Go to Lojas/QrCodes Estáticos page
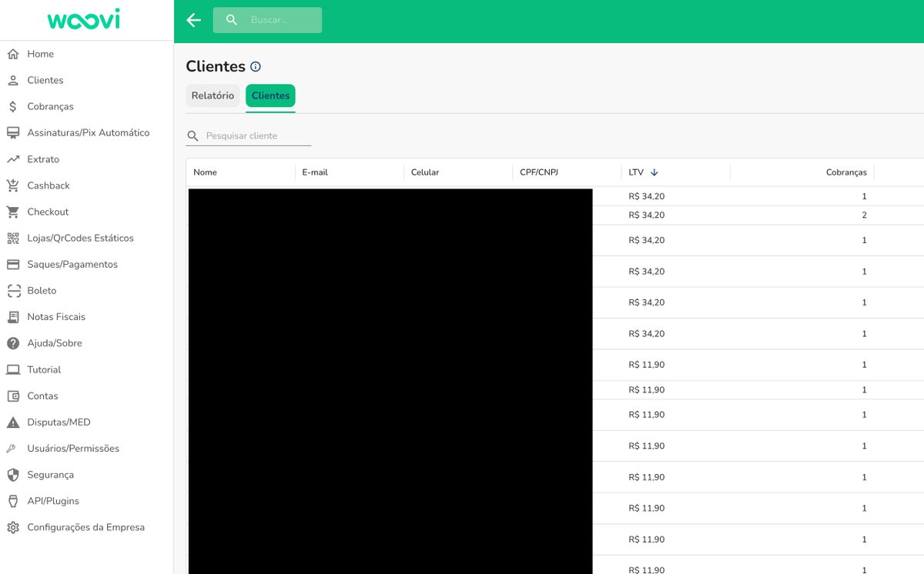924x574 pixels. pyautogui.click(x=86, y=238)
